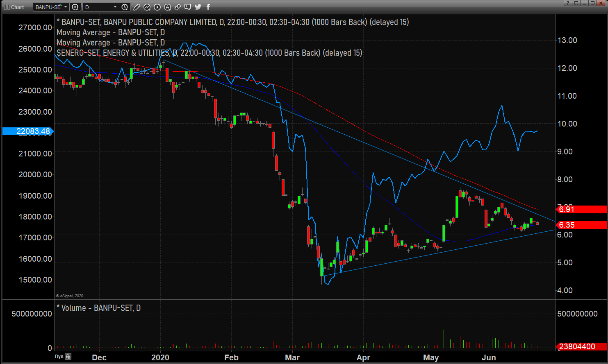Screen dimensions: 608x364
Task: Click the red 23804400 volume marker
Action: click(x=582, y=347)
